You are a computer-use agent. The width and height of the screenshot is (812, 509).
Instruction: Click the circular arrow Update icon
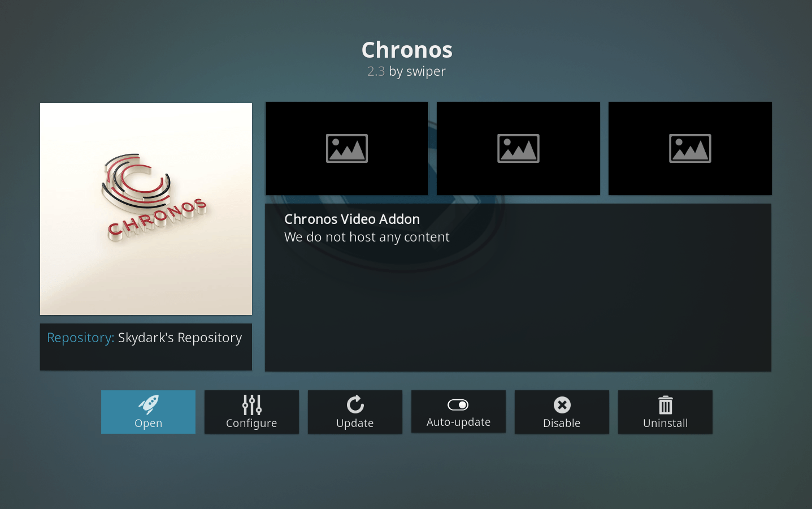coord(355,404)
